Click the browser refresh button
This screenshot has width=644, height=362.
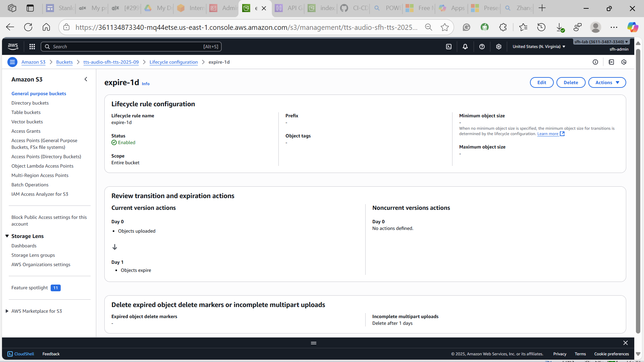pos(28,27)
